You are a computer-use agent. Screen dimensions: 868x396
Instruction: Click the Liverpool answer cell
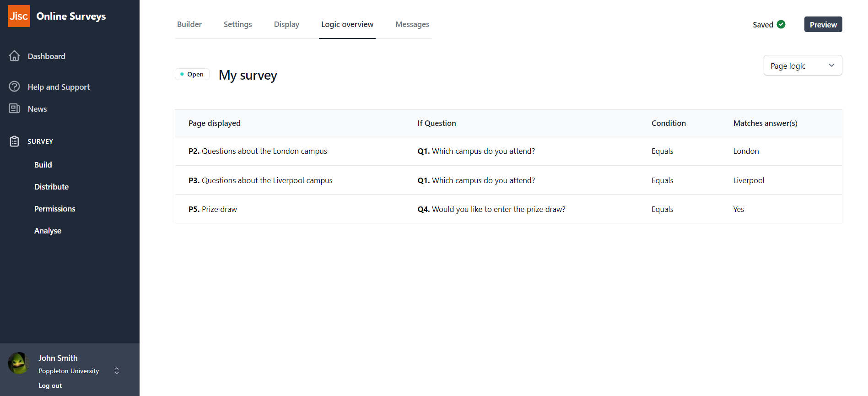point(749,180)
